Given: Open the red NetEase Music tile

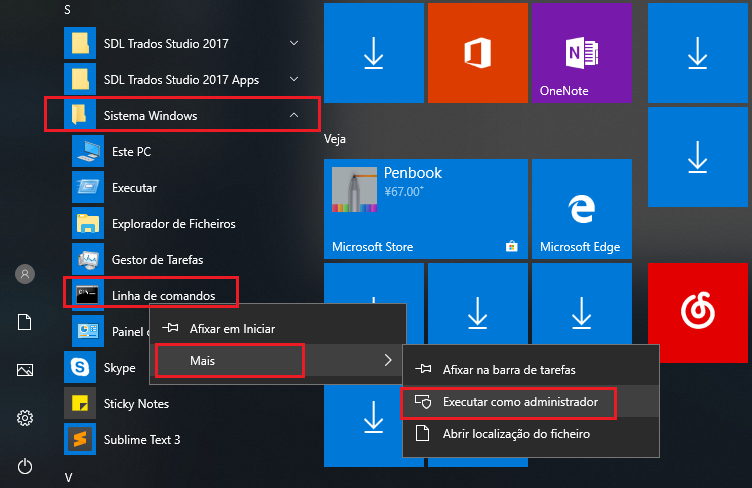Looking at the screenshot, I should point(698,313).
